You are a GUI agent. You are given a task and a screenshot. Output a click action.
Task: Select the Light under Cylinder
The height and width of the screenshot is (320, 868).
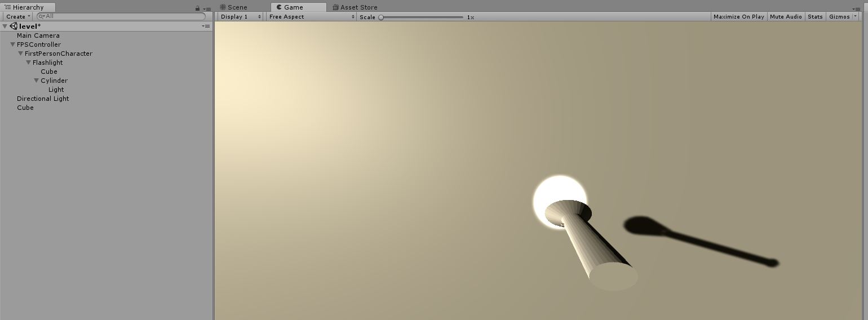(56, 90)
